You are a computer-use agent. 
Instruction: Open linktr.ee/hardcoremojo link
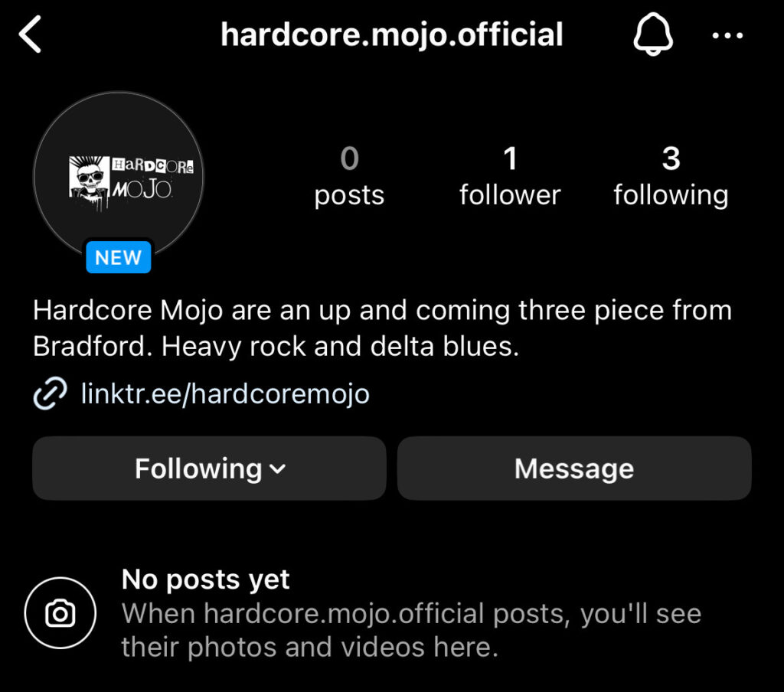point(226,393)
